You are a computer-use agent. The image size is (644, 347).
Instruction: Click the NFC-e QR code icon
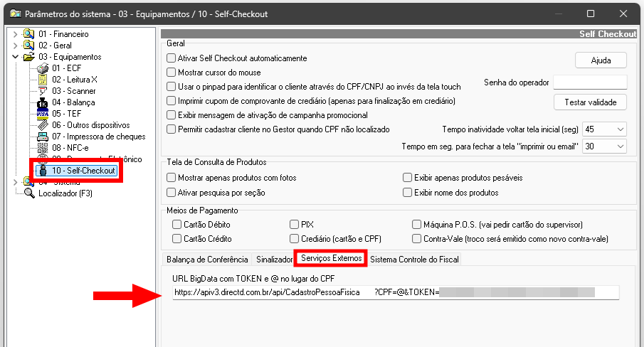[43, 148]
